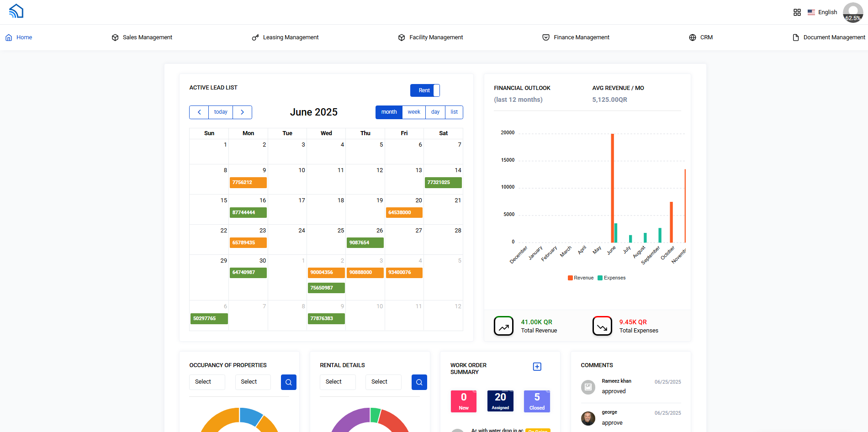Open New work orders tile
The width and height of the screenshot is (868, 432).
[x=464, y=401]
